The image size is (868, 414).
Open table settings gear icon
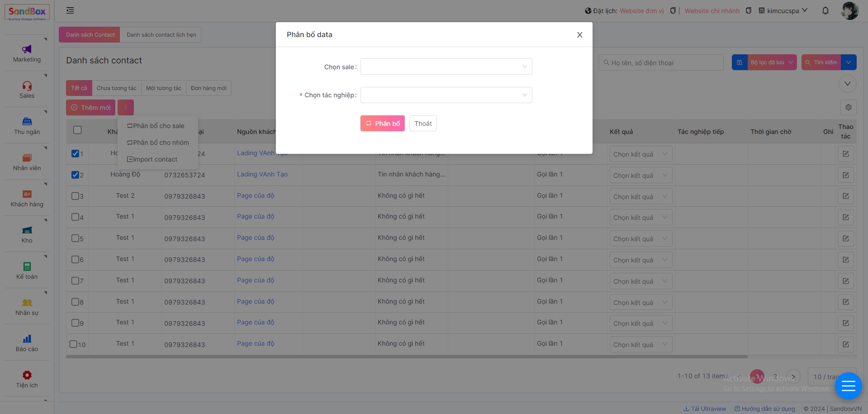[848, 107]
